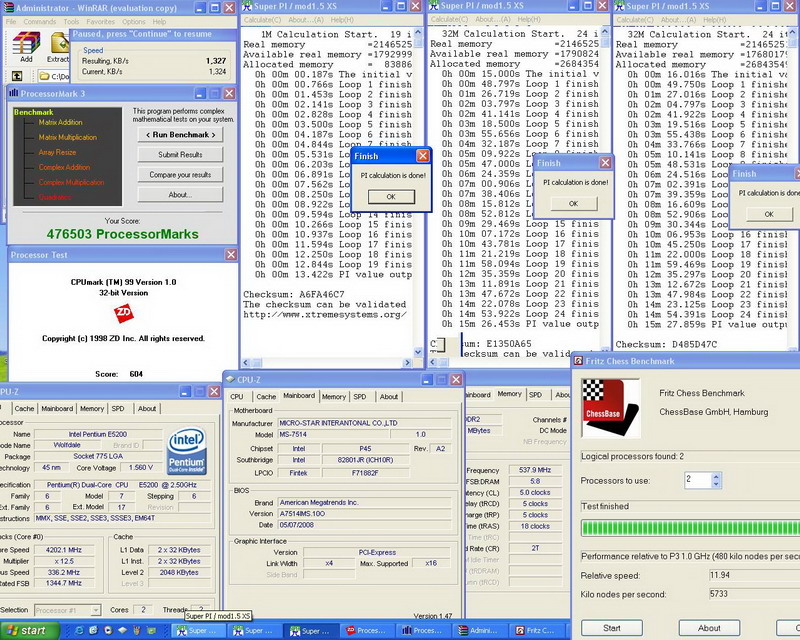Click the Submit Results button
800x640 pixels.
click(x=180, y=155)
